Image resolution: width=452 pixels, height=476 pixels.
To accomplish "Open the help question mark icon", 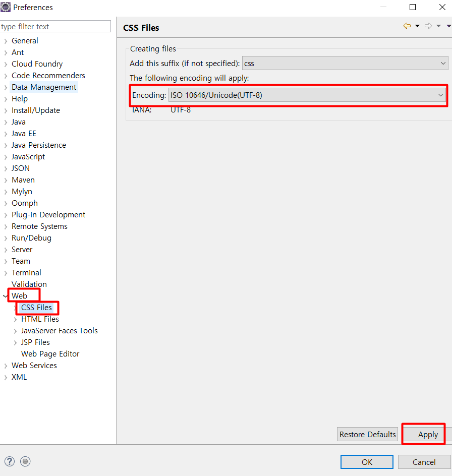I will click(10, 461).
